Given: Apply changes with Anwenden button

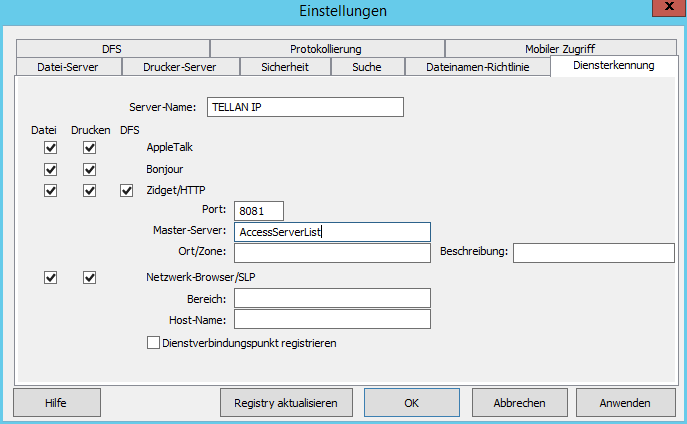Looking at the screenshot, I should pyautogui.click(x=625, y=403).
